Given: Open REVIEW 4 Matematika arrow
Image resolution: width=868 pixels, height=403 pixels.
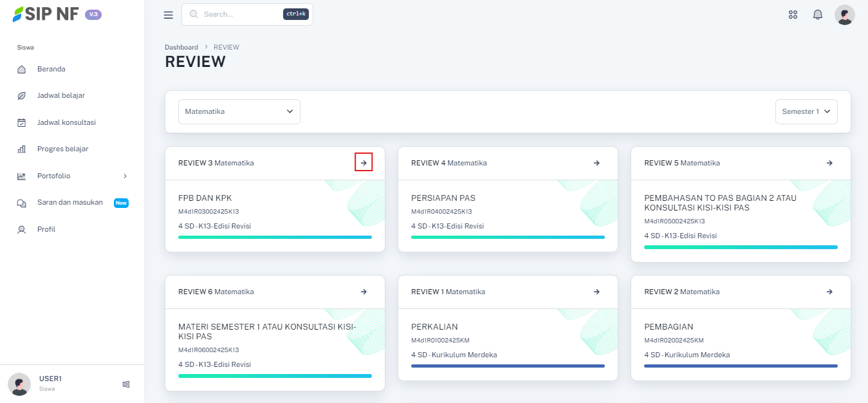Looking at the screenshot, I should [x=596, y=163].
